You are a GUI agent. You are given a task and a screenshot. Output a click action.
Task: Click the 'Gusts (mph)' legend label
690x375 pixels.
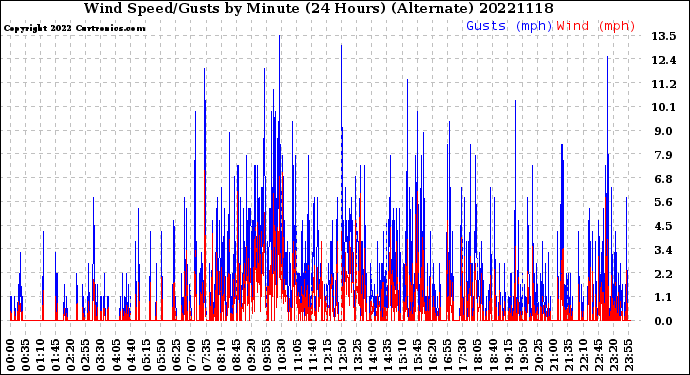click(509, 26)
